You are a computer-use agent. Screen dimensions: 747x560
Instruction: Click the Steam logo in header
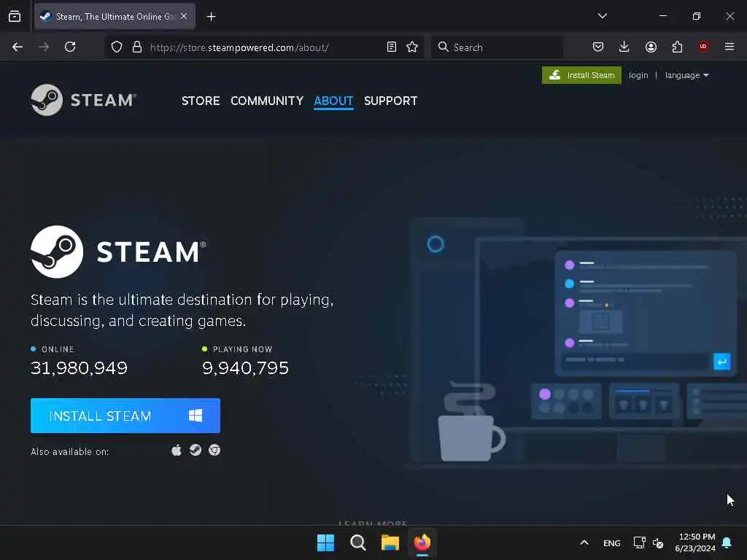[x=83, y=100]
